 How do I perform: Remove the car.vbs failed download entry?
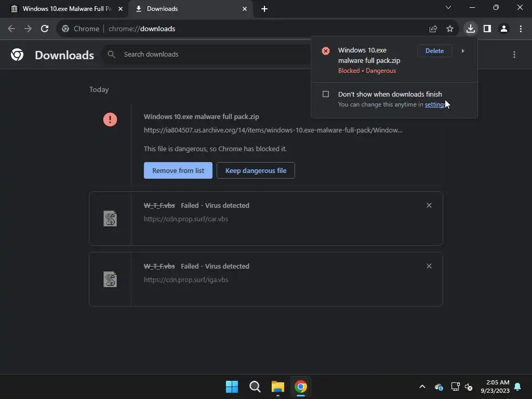tap(429, 205)
